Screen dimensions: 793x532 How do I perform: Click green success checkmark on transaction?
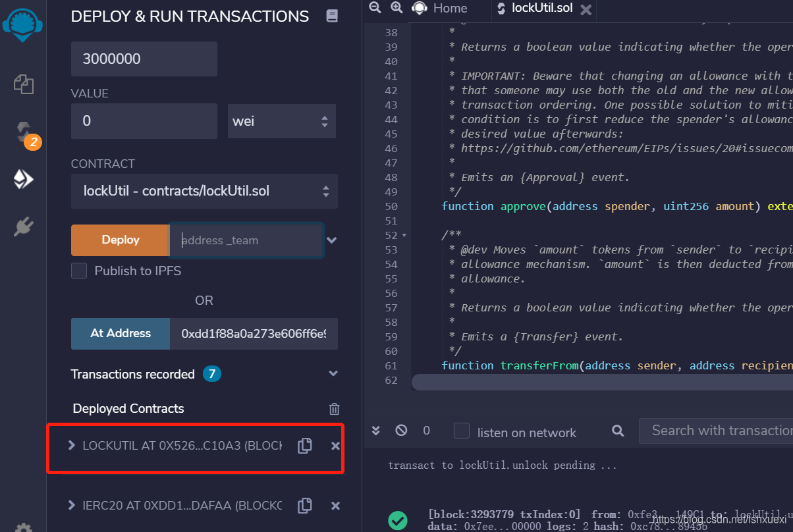397,520
